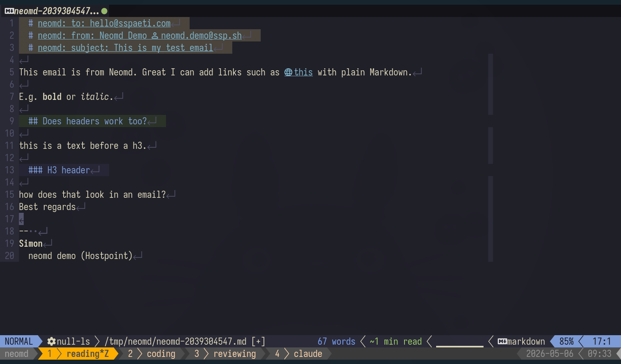
Task: Click the 'Best regards' line
Action: (x=47, y=207)
